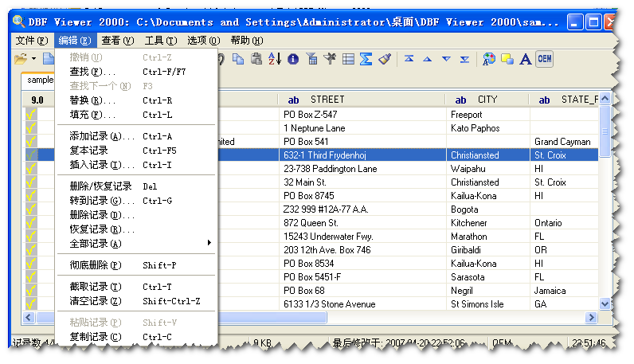Open file info via blue 'i' icon
The height and width of the screenshot is (364, 634).
293,60
